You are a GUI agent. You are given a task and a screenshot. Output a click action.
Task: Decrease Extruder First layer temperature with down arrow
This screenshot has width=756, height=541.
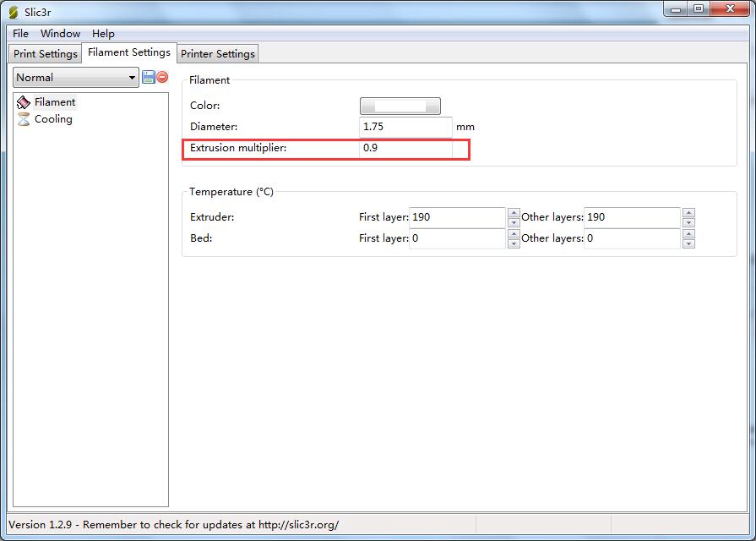[x=514, y=222]
